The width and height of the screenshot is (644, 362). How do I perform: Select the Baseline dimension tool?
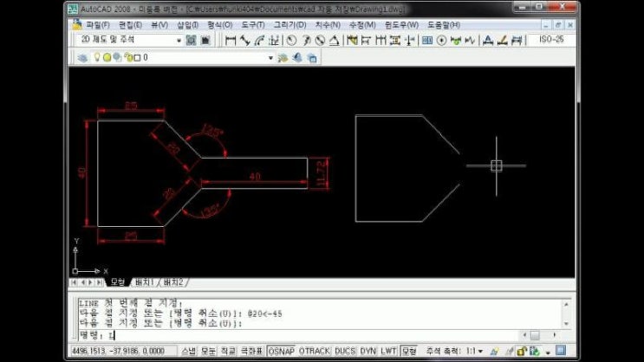coord(366,40)
